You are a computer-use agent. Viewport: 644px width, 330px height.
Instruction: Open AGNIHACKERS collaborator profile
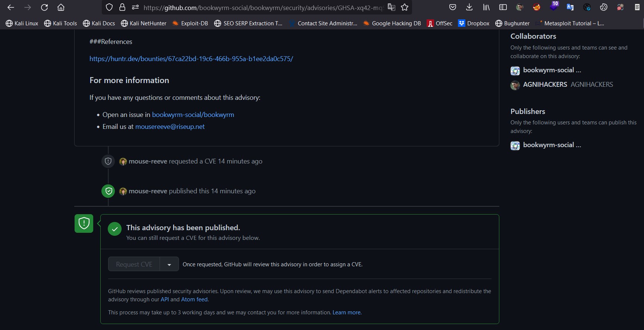pos(545,85)
